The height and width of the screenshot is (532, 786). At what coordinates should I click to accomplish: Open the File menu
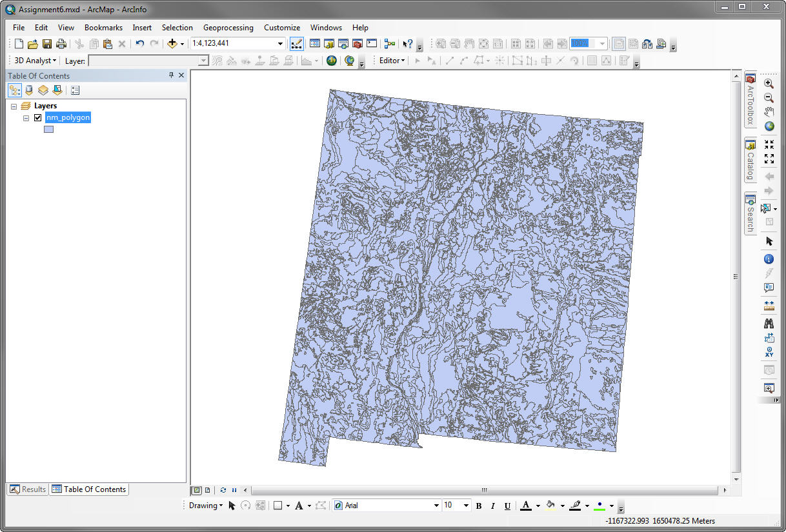click(x=19, y=28)
